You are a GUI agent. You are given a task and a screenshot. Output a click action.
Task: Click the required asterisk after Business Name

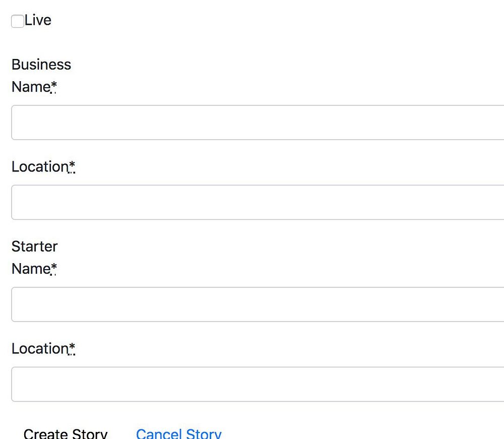coord(54,87)
